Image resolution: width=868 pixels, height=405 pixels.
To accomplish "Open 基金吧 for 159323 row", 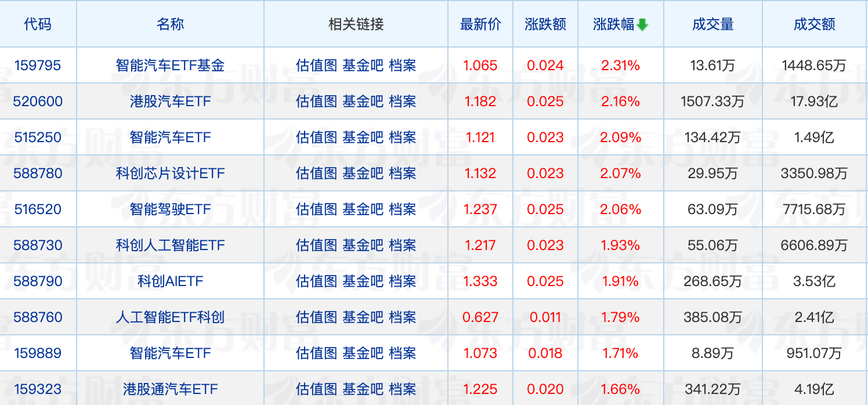I will click(x=363, y=389).
